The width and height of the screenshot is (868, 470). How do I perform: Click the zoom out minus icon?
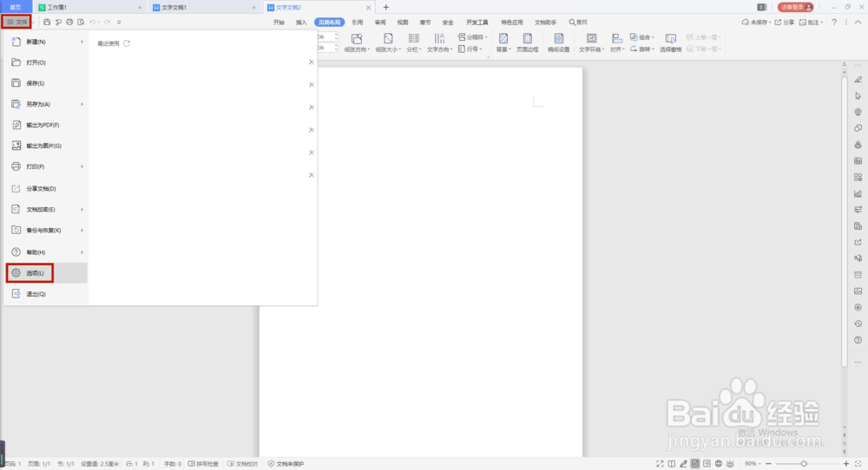point(768,463)
